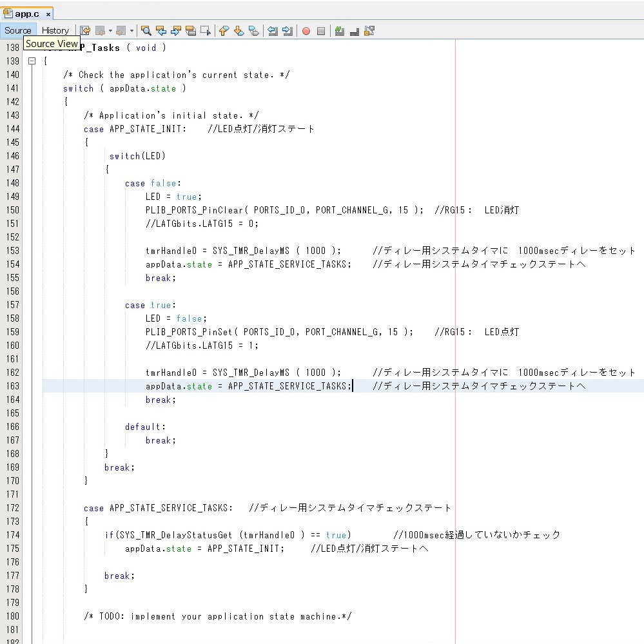Click the Last Edit toolbar icon
The width and height of the screenshot is (644, 644).
[85, 31]
